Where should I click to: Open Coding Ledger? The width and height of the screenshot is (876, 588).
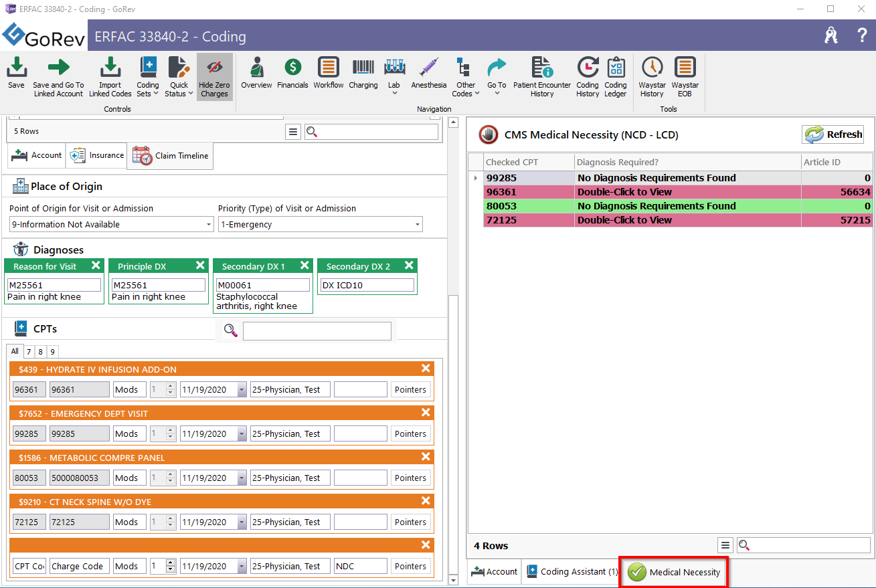click(616, 77)
